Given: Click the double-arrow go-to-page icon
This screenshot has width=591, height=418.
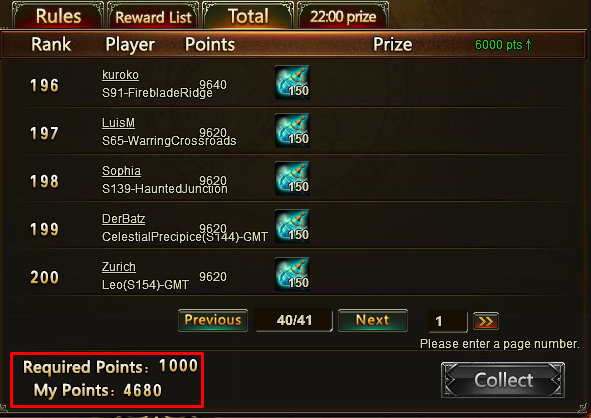Looking at the screenshot, I should click(486, 321).
